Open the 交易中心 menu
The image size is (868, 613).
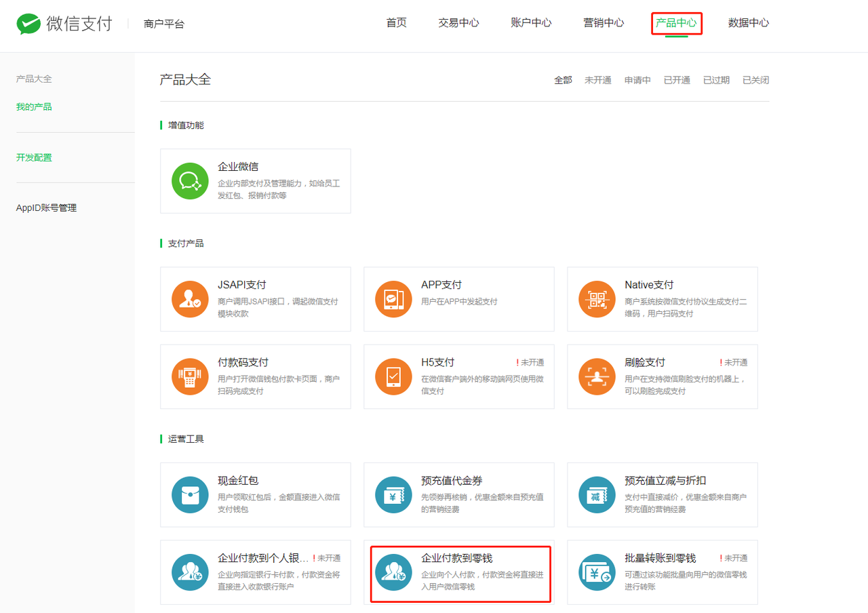point(458,23)
